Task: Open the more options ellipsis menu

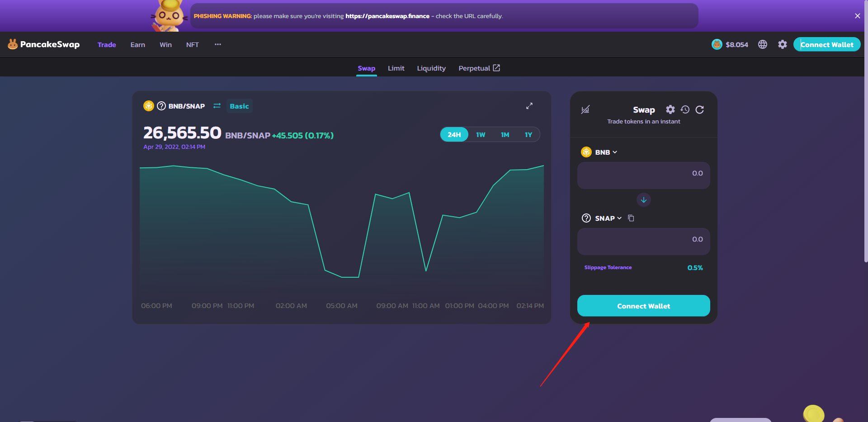Action: (x=218, y=44)
